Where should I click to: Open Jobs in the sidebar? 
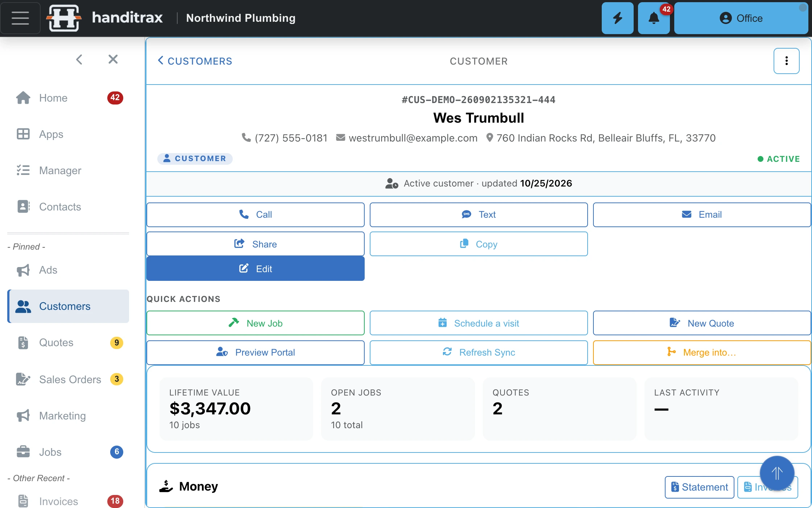tap(68, 452)
